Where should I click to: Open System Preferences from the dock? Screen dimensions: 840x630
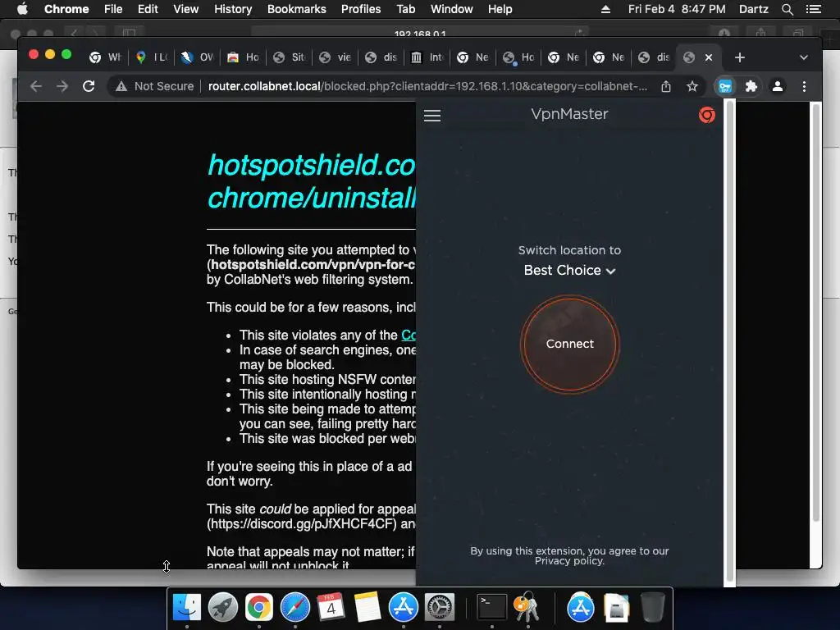pyautogui.click(x=440, y=608)
